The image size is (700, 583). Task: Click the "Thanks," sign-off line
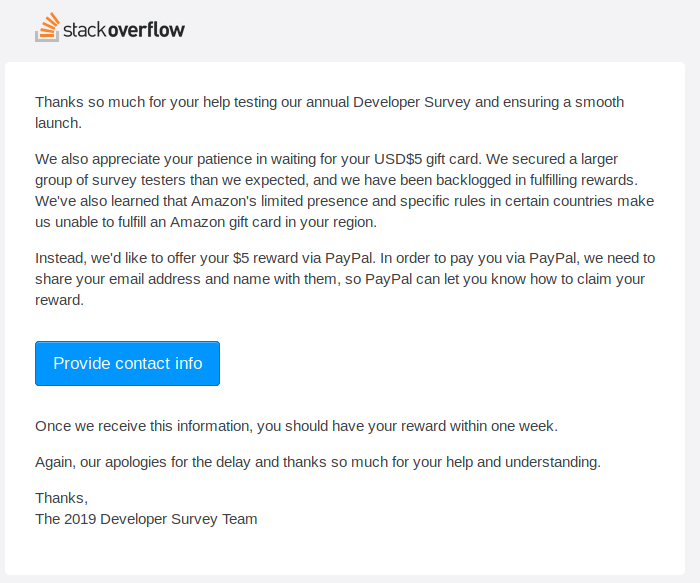62,498
